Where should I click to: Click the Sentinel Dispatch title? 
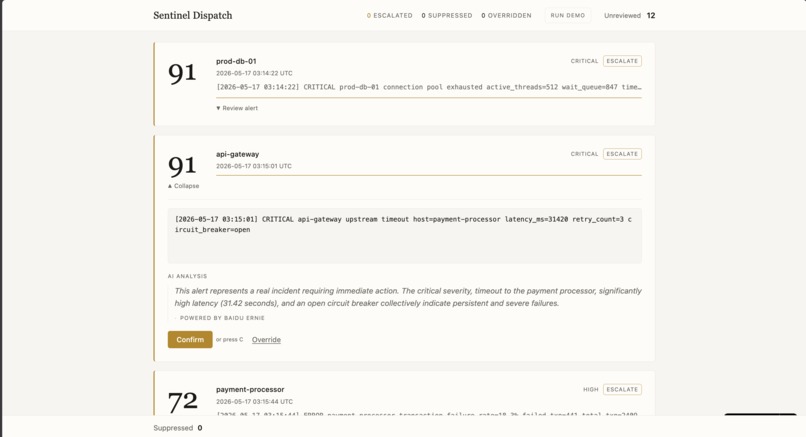click(x=193, y=15)
